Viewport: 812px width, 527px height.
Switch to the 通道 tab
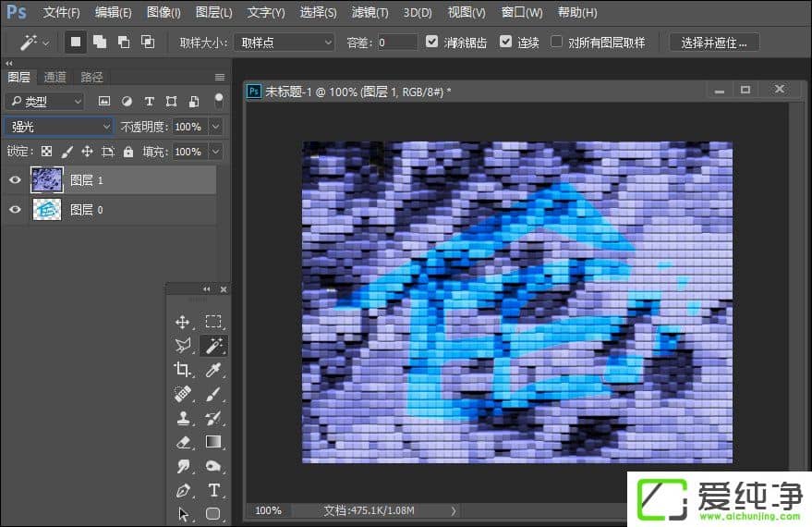point(55,77)
